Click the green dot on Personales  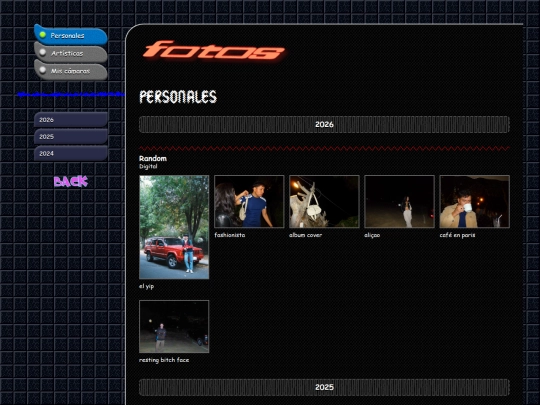click(x=43, y=34)
